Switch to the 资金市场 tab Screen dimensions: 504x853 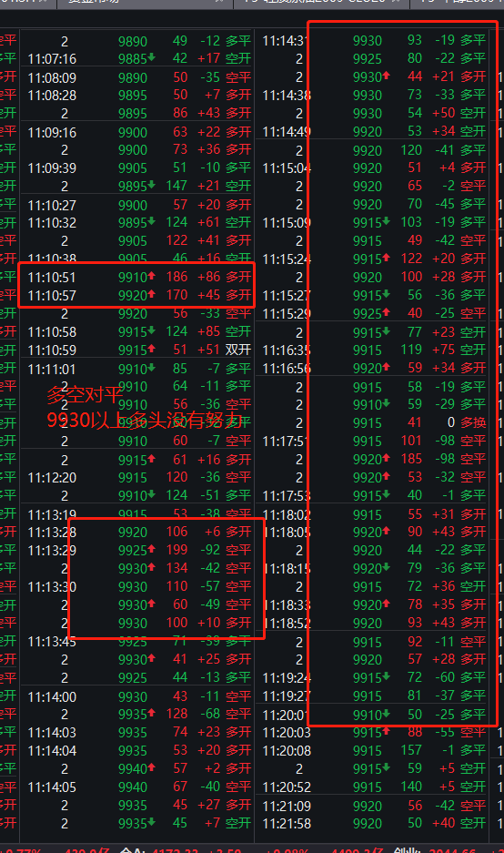(94, 2)
